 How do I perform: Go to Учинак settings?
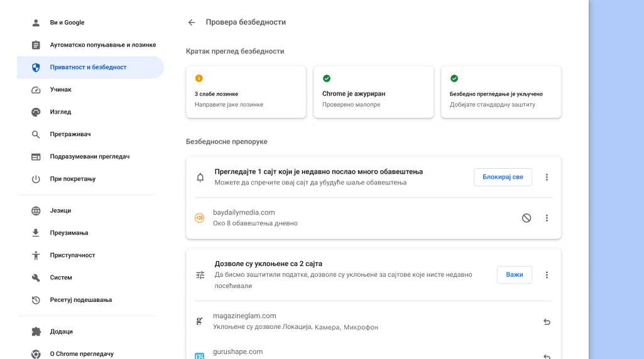[x=90, y=90]
